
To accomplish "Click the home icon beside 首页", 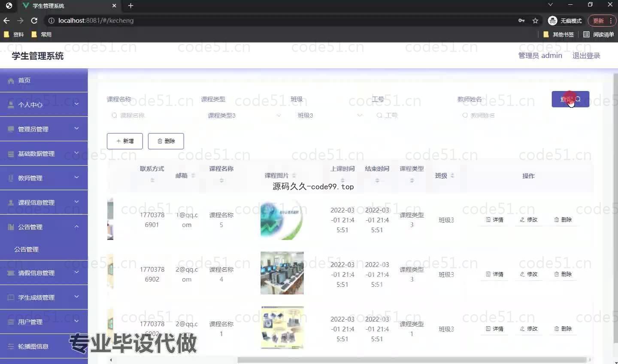I will pos(11,81).
